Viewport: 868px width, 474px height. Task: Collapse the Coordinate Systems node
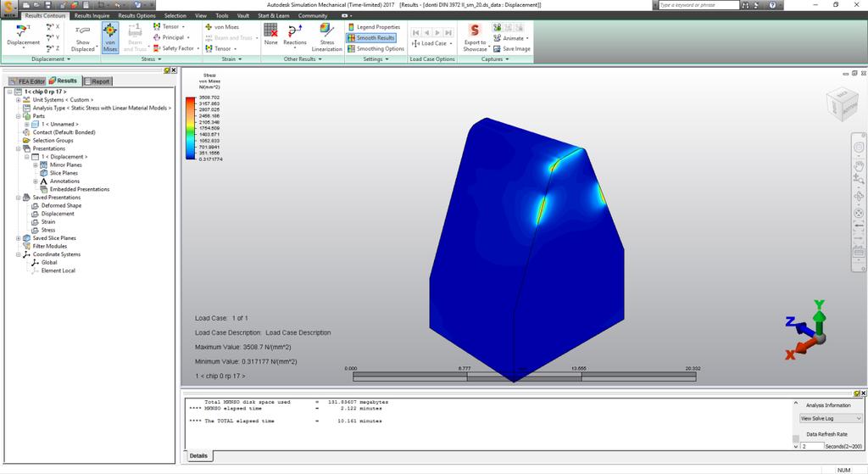point(18,254)
